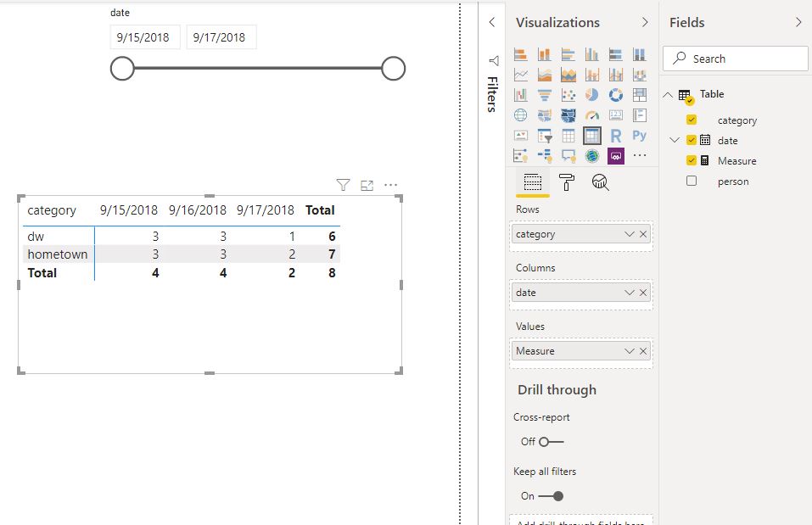Select the table visual
Viewport: 812px width, 525px height.
568,136
